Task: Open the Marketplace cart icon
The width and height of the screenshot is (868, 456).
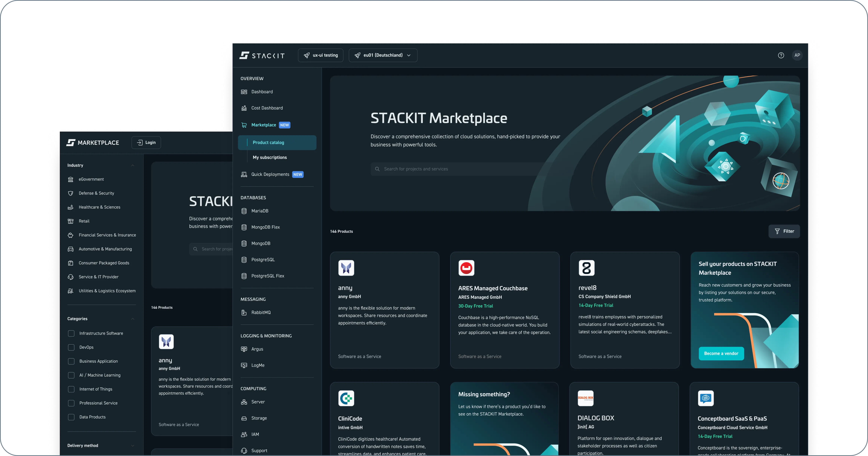Action: pyautogui.click(x=244, y=125)
